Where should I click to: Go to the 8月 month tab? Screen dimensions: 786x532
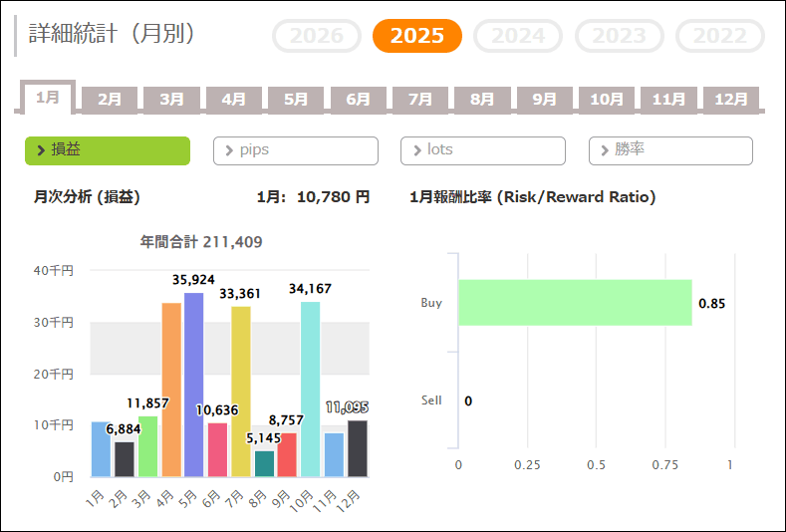(482, 100)
